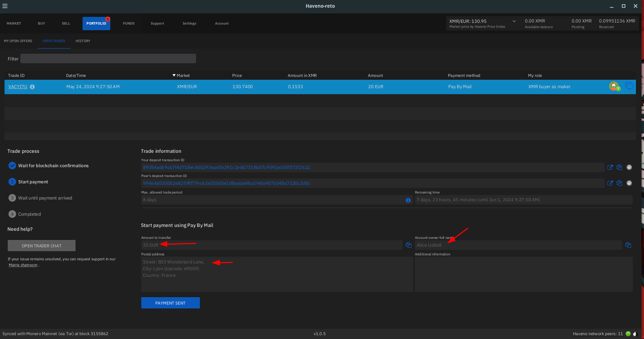The width and height of the screenshot is (644, 339).
Task: Click 'Haveno network peers: 11' text
Action: point(598,334)
